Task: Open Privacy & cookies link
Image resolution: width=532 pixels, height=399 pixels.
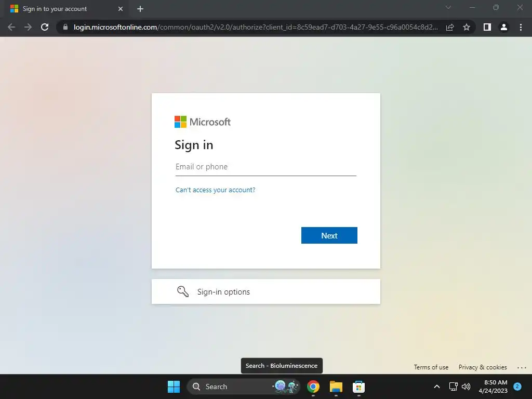Action: click(x=483, y=367)
